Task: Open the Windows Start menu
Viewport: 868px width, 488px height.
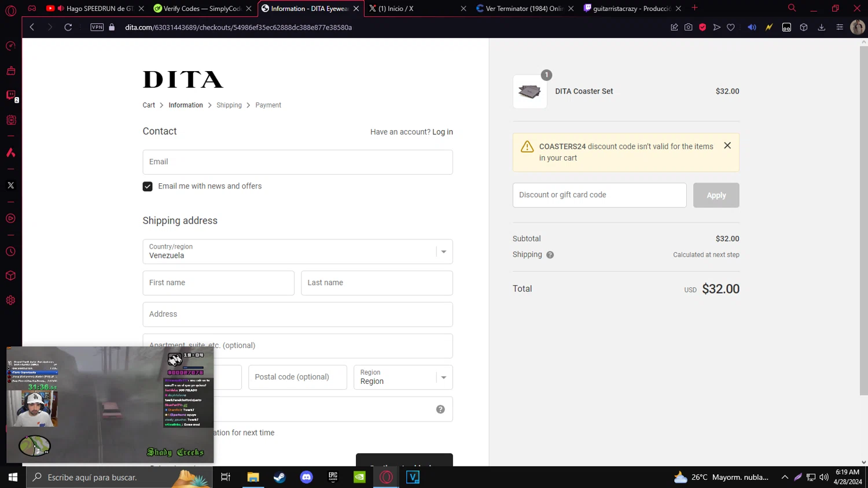Action: [x=13, y=477]
